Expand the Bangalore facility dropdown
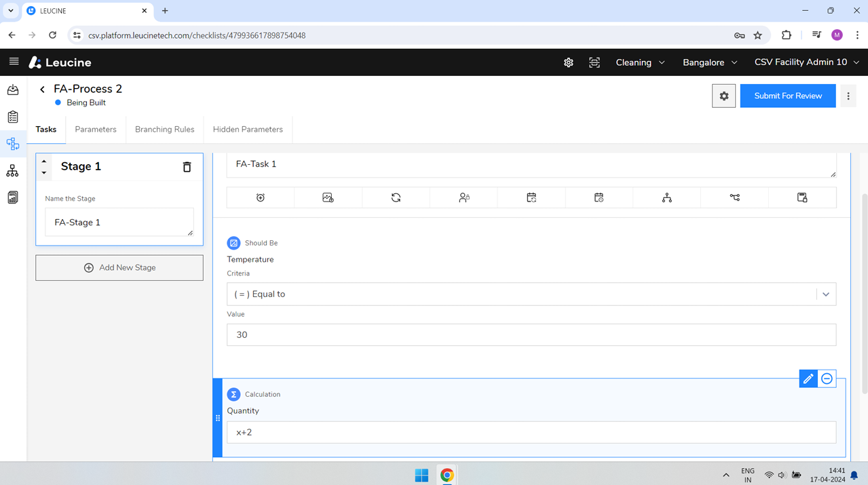 pos(710,62)
